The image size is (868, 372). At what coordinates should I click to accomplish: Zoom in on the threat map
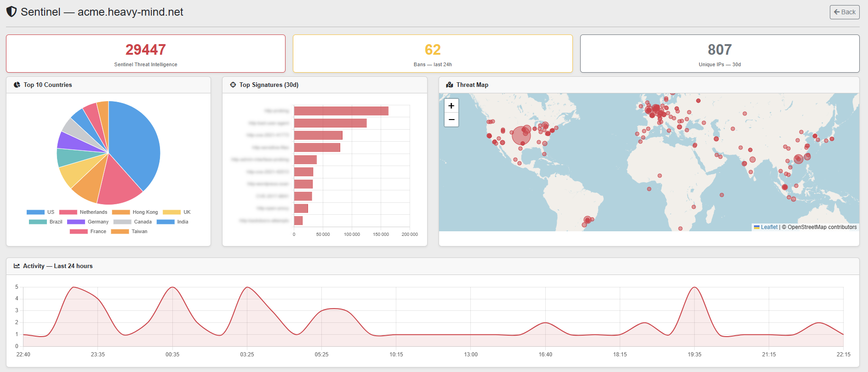click(451, 106)
